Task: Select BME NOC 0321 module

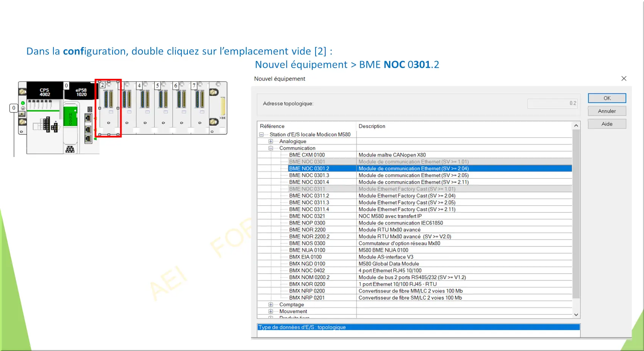Action: coord(307,216)
